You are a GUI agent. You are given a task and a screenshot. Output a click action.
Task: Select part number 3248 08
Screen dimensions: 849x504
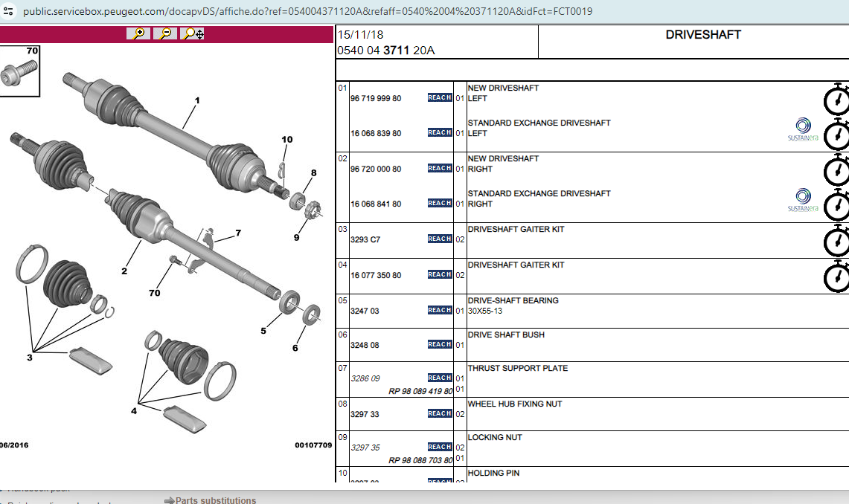click(x=365, y=345)
